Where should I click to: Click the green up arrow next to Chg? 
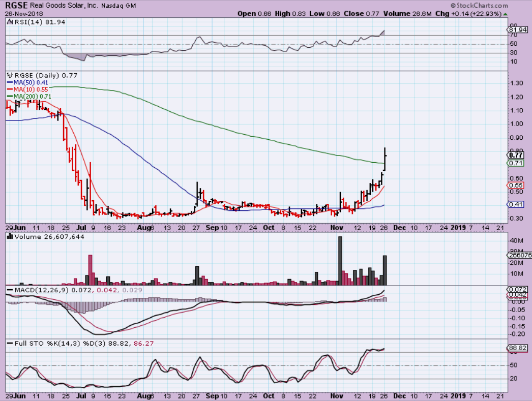(505, 14)
